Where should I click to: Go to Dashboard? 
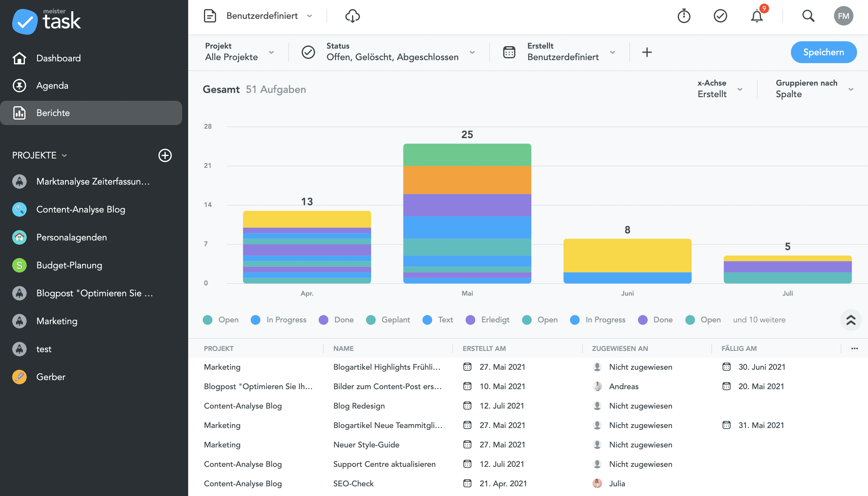(x=59, y=58)
